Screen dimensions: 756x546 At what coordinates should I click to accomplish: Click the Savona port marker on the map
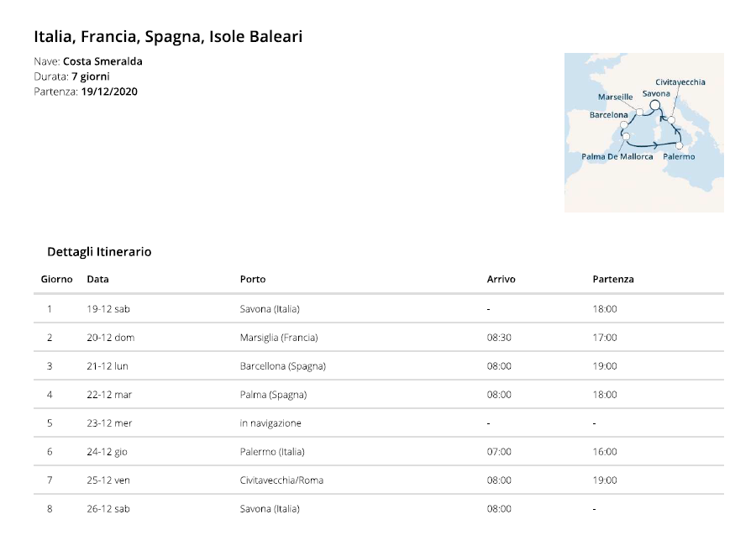point(654,105)
